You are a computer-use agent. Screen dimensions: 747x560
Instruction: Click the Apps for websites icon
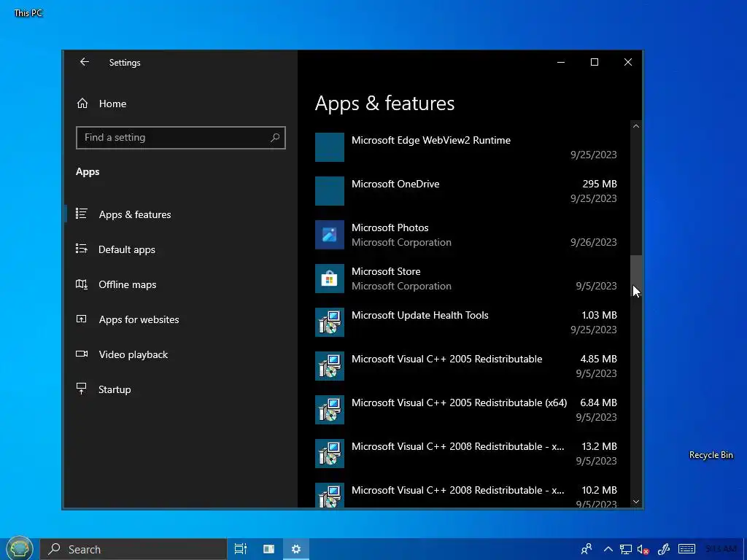click(82, 319)
